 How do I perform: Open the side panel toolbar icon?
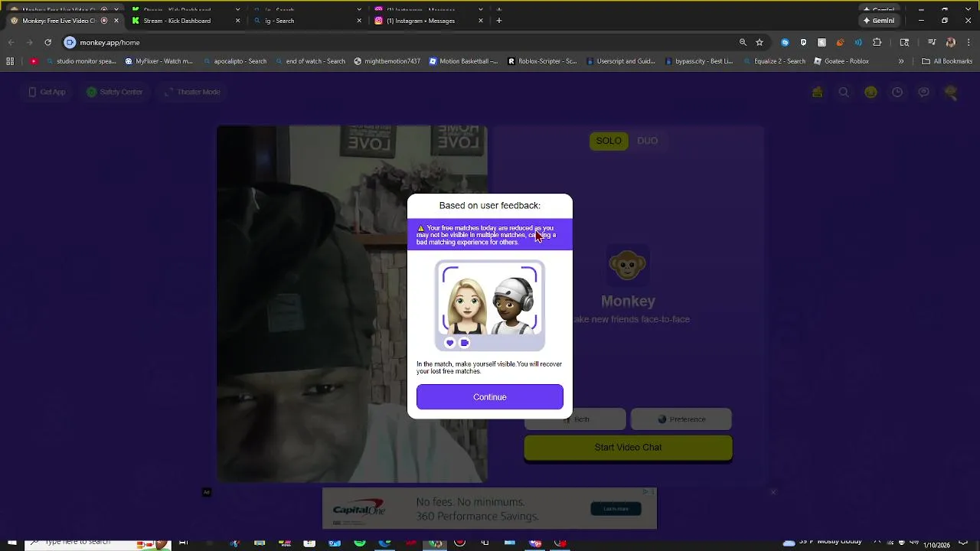point(904,43)
